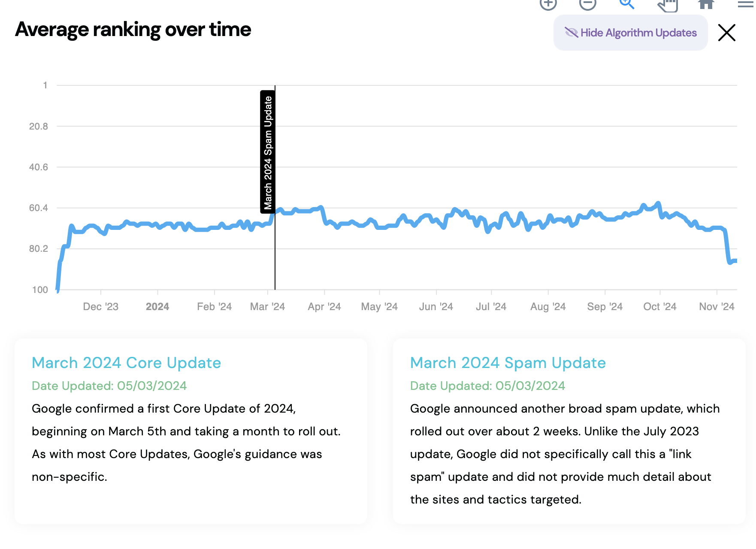The image size is (756, 549).
Task: Hide Algorithm Updates on the chart
Action: tap(630, 33)
